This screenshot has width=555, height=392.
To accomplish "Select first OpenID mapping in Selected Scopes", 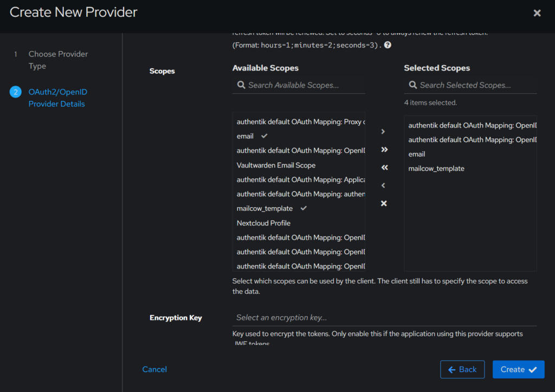I will coord(470,125).
